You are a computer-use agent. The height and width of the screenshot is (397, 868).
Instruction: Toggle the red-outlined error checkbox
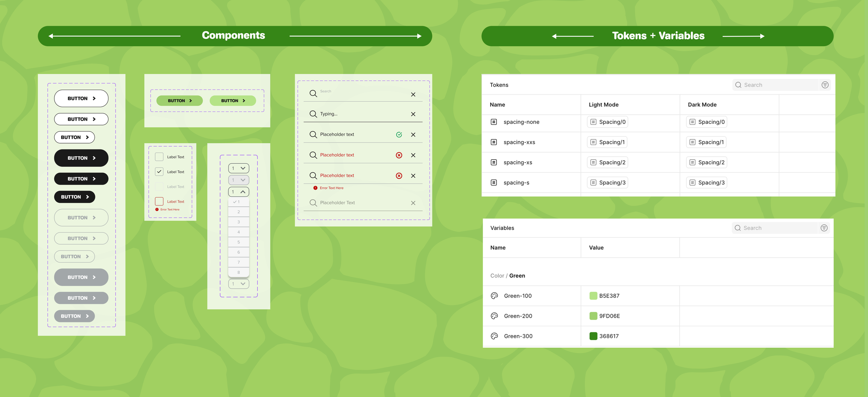(x=159, y=201)
